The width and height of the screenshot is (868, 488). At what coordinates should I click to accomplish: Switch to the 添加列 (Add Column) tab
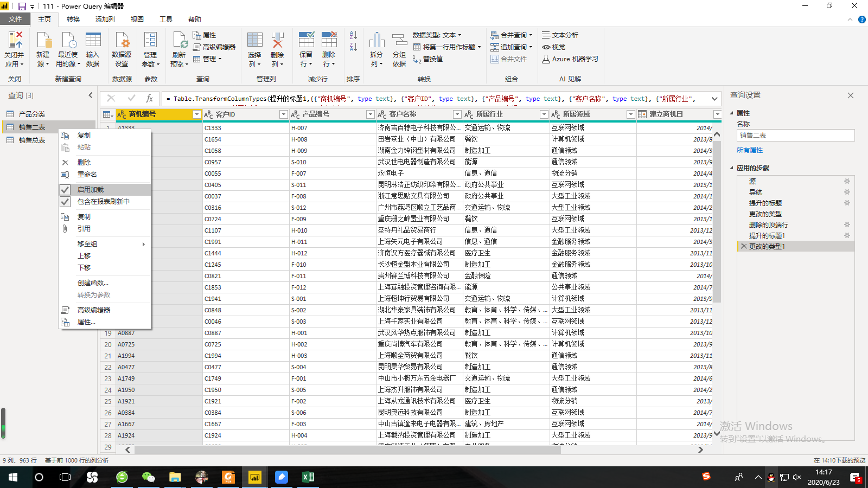[x=105, y=19]
